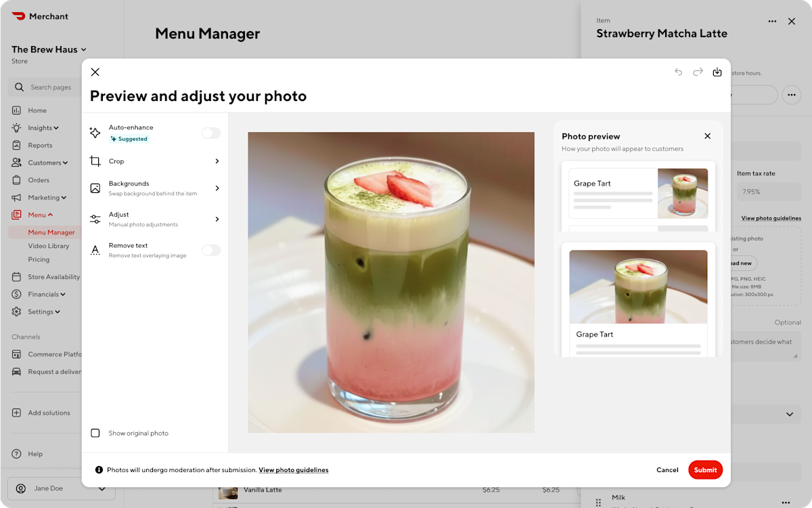Open the photo guidelines link

[x=293, y=469]
